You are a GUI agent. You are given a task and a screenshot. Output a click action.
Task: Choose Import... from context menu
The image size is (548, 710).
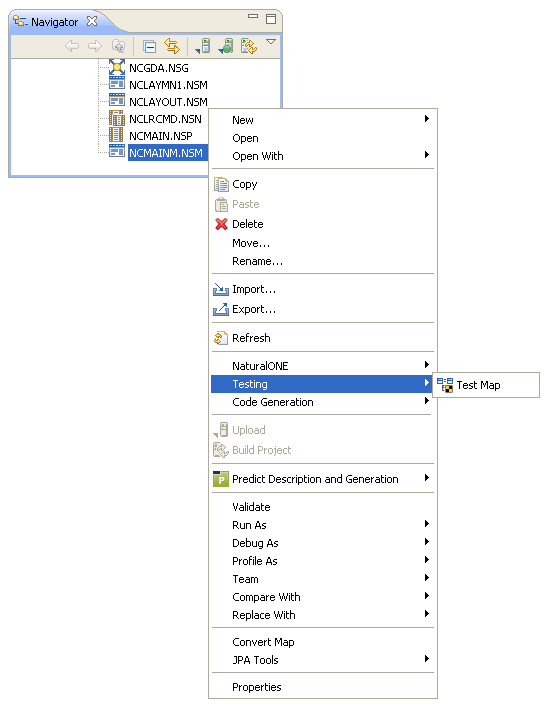pos(322,289)
